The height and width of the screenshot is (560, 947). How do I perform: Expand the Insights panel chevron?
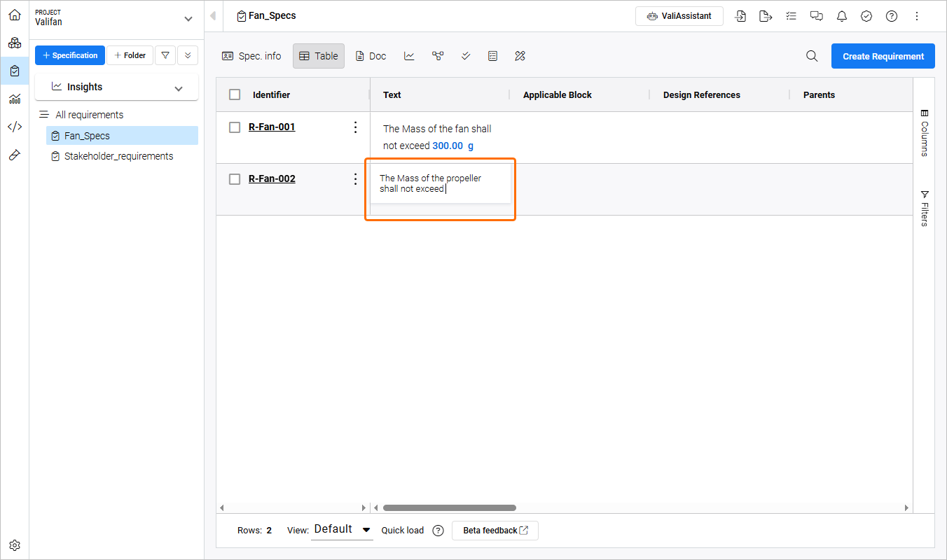(179, 88)
